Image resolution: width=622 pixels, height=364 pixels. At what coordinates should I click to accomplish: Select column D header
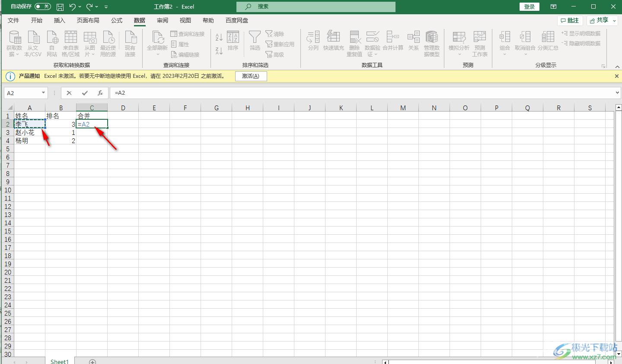pyautogui.click(x=123, y=108)
